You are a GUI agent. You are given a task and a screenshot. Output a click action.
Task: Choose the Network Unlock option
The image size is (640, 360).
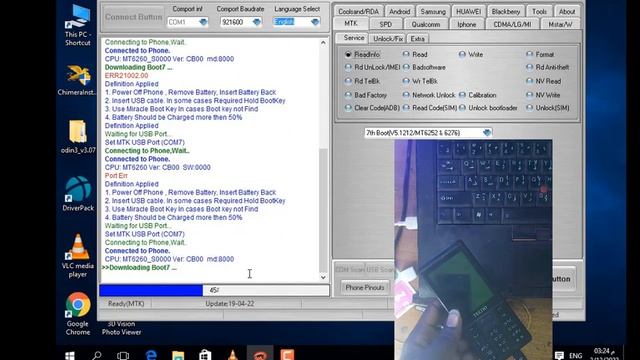pos(429,95)
